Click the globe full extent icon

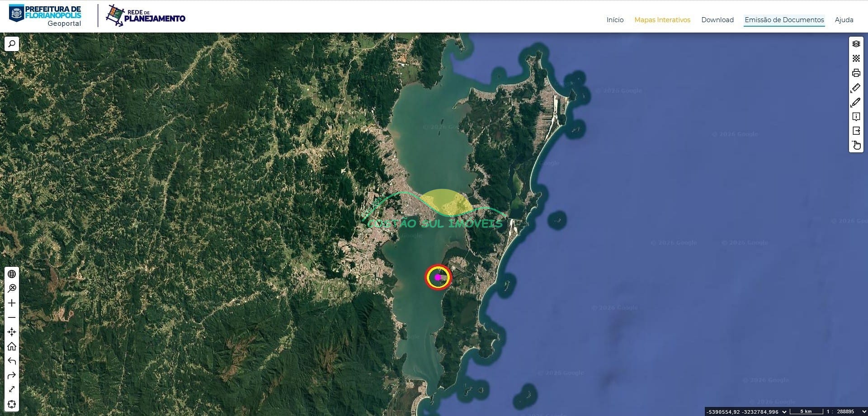(12, 274)
